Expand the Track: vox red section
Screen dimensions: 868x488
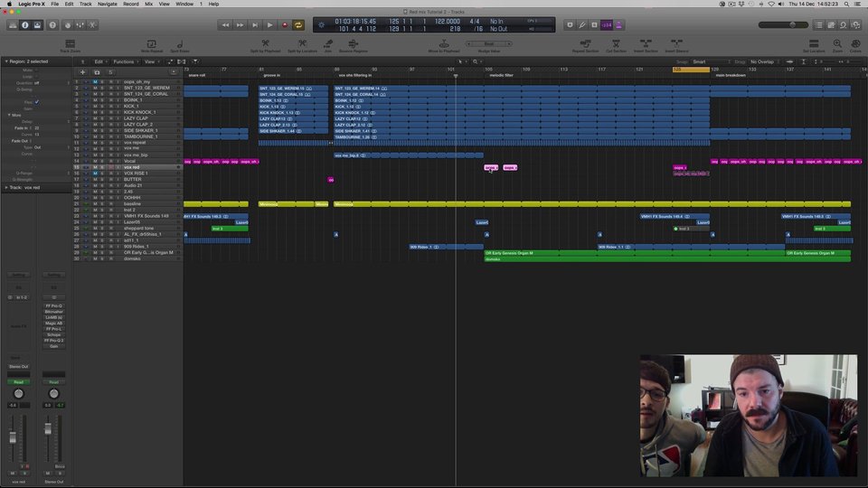(6, 188)
